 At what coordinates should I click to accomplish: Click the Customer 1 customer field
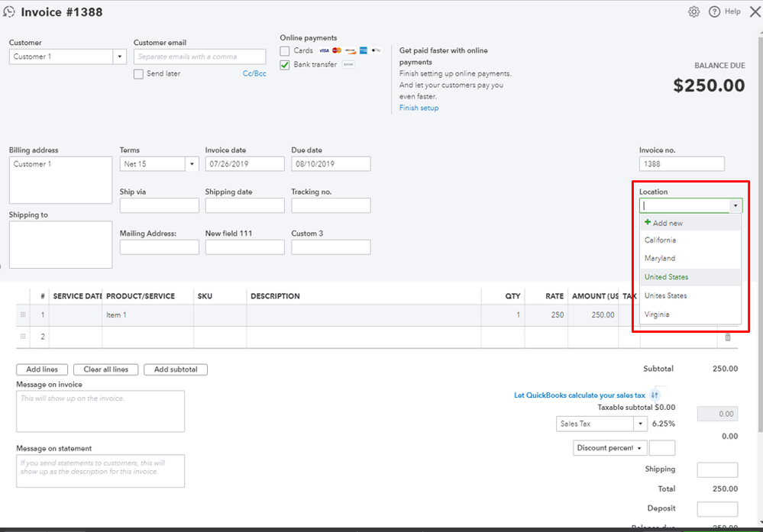pyautogui.click(x=61, y=57)
